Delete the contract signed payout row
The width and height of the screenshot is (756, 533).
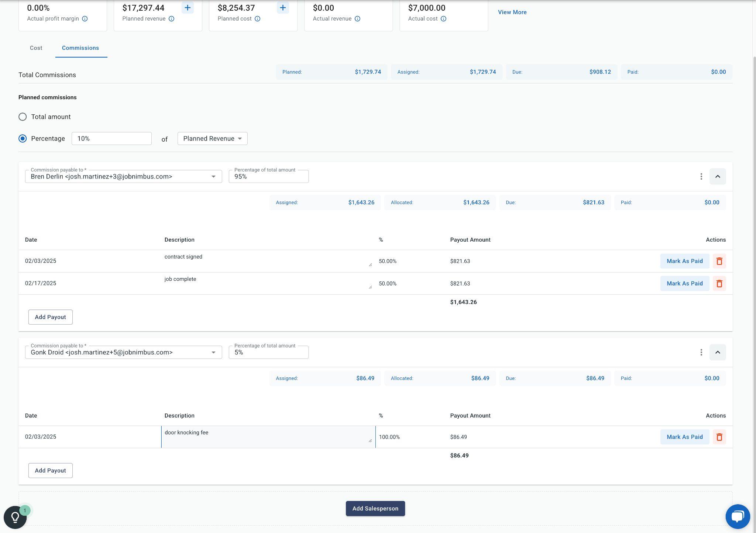pyautogui.click(x=719, y=261)
